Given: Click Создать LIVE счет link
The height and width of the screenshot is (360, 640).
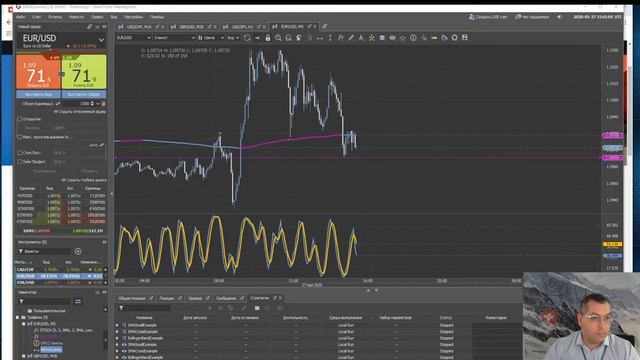Looking at the screenshot, I should click(488, 17).
